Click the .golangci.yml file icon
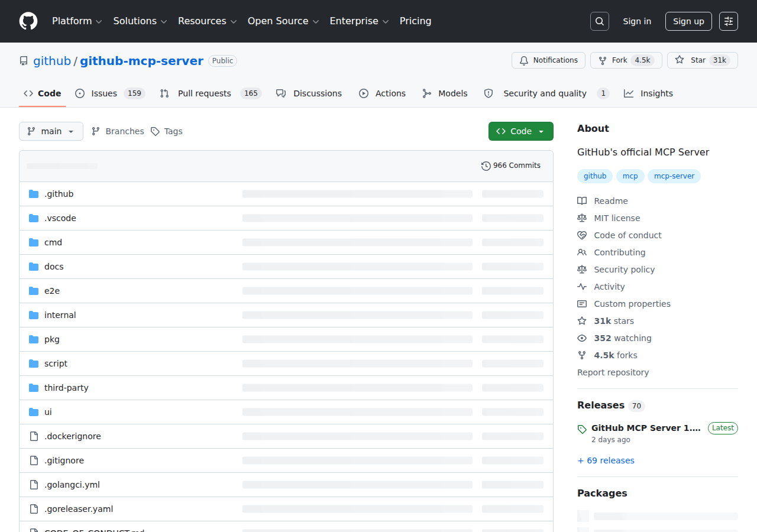This screenshot has height=532, width=757. click(34, 485)
